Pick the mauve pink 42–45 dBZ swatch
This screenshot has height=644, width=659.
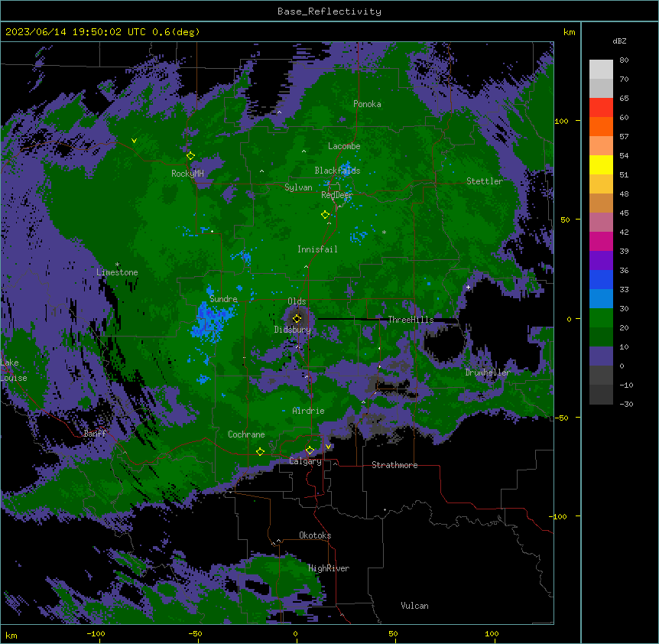click(601, 223)
